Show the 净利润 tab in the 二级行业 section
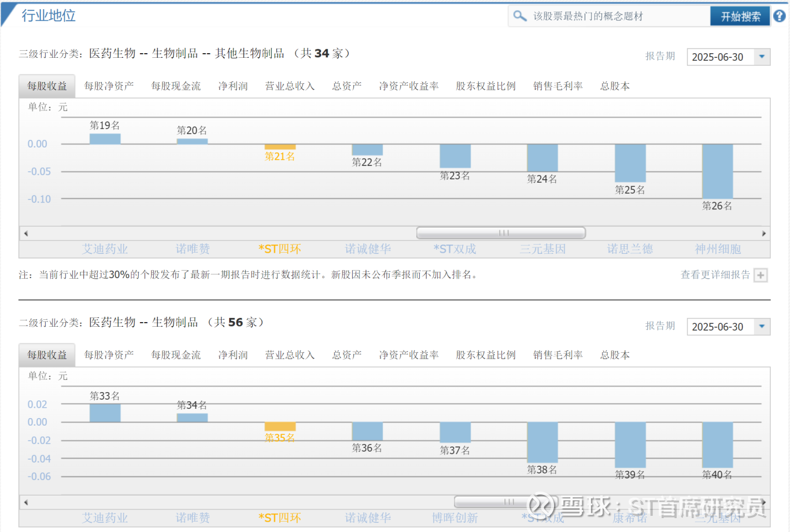Image resolution: width=790 pixels, height=532 pixels. point(233,355)
